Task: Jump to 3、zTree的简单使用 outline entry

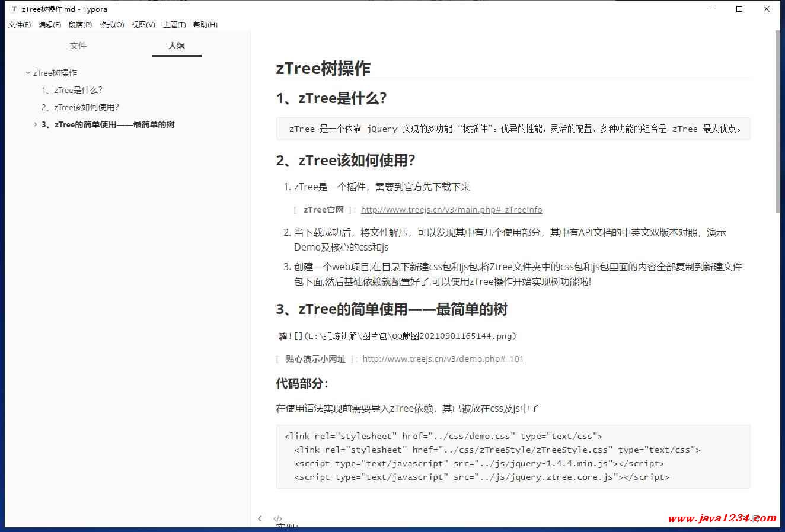Action: click(x=108, y=124)
